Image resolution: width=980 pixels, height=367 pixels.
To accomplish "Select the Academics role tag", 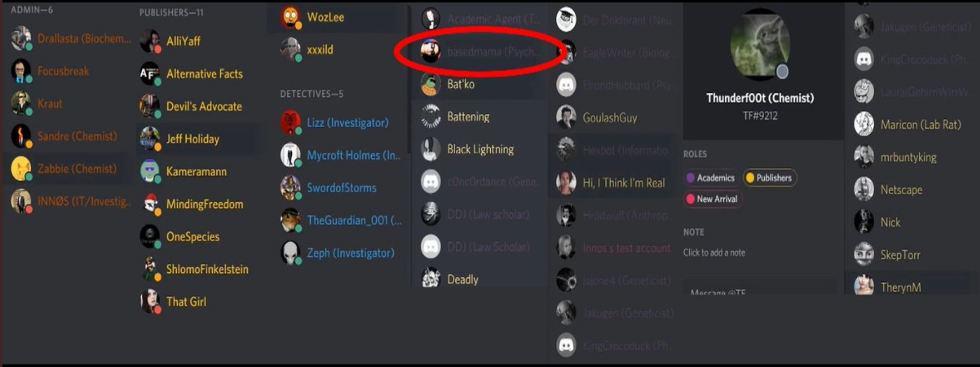I will 711,178.
